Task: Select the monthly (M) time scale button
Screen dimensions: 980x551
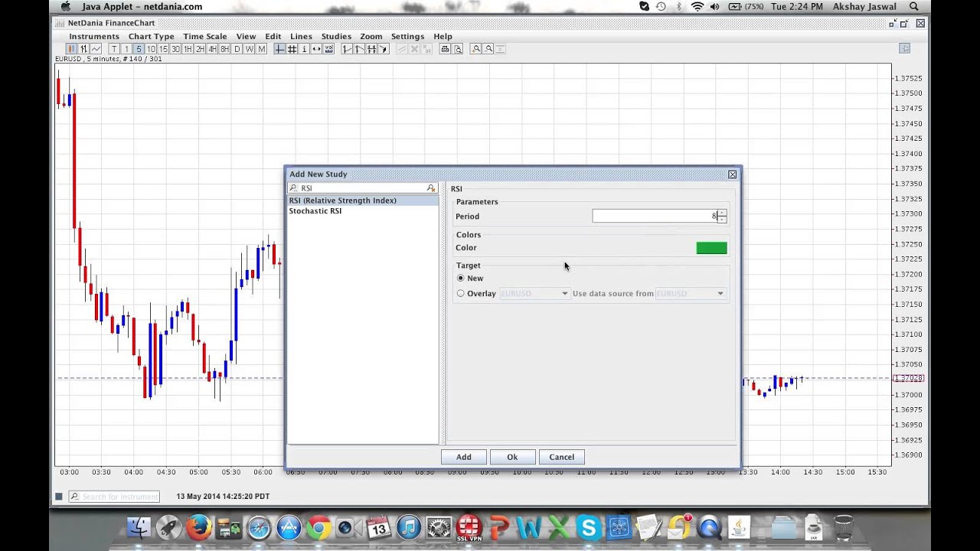Action: pos(261,49)
